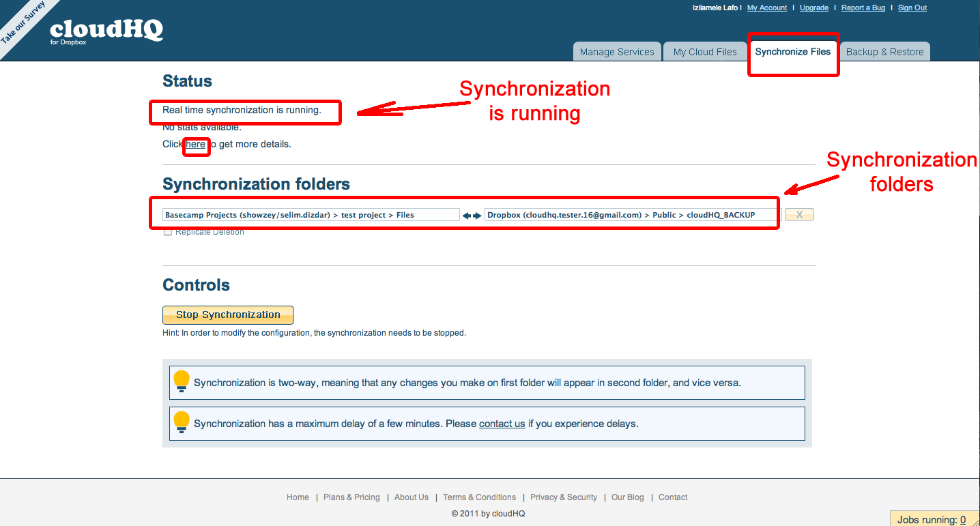Click 'Real time synchronization is running.' text
This screenshot has width=980, height=526.
pyautogui.click(x=242, y=110)
